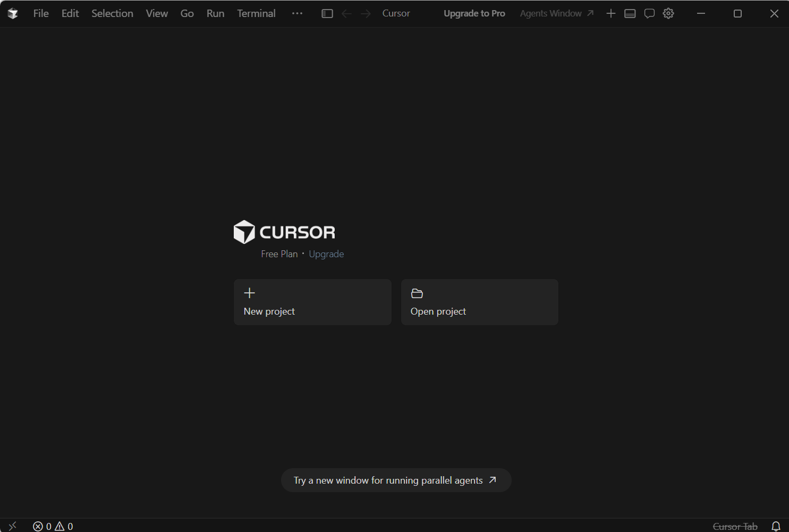Open the Terminal menu

tap(256, 14)
